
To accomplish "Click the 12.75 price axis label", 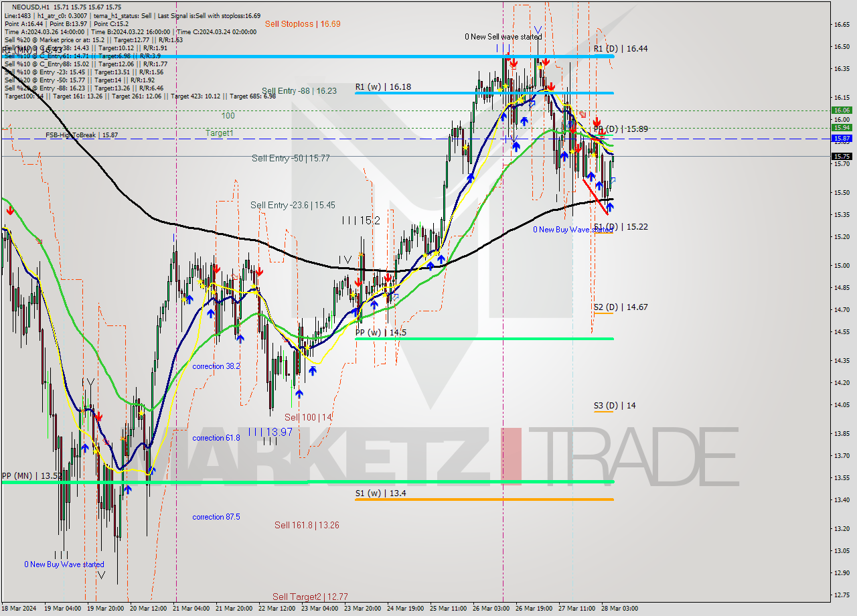I will click(842, 595).
